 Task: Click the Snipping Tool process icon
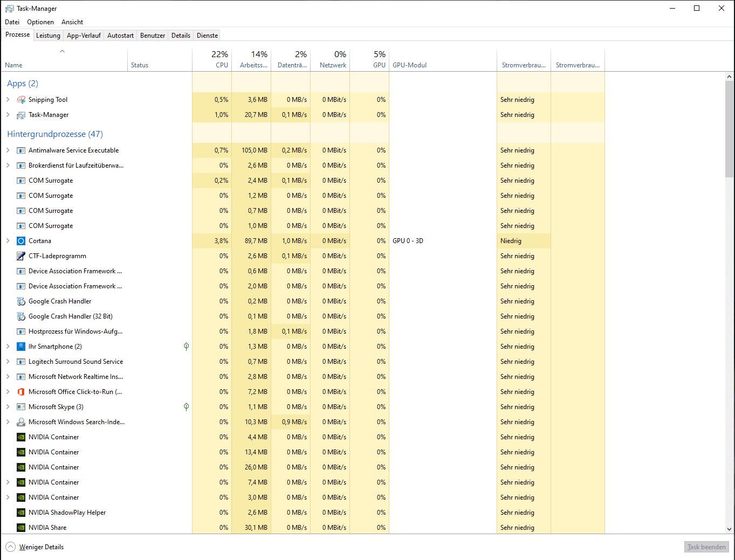[x=21, y=100]
